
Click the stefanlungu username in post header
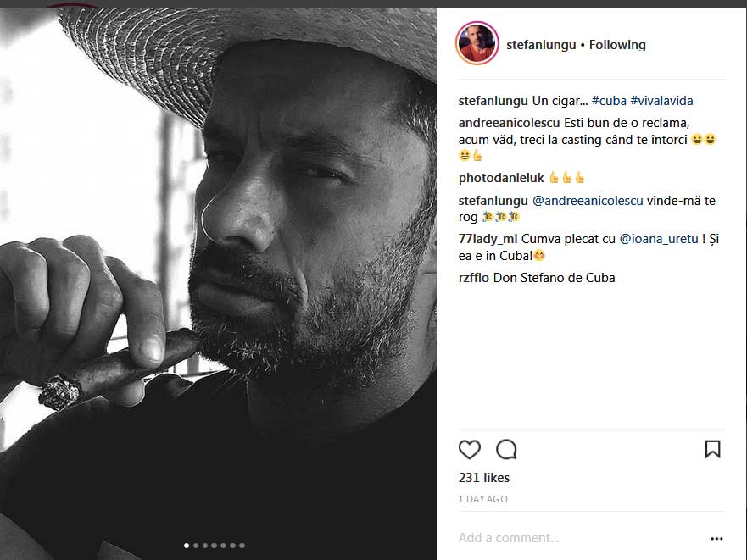click(540, 45)
